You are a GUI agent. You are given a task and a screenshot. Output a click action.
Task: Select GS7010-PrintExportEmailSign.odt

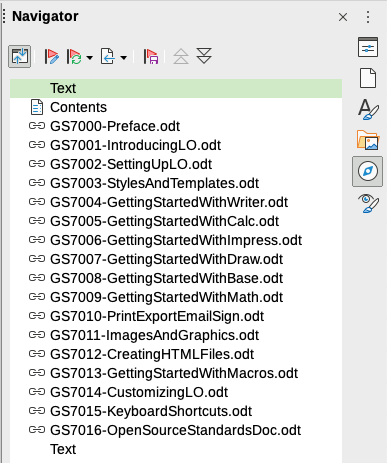click(157, 316)
